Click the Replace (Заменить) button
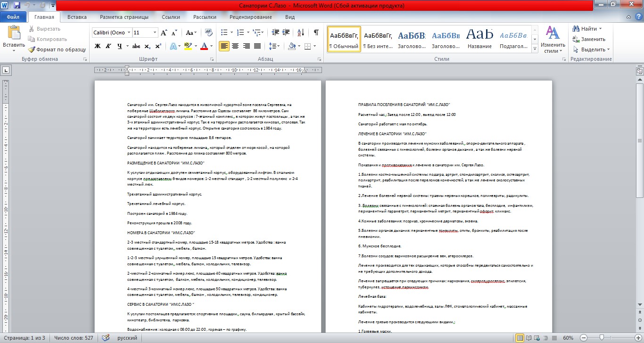The width and height of the screenshot is (644, 343). [589, 39]
